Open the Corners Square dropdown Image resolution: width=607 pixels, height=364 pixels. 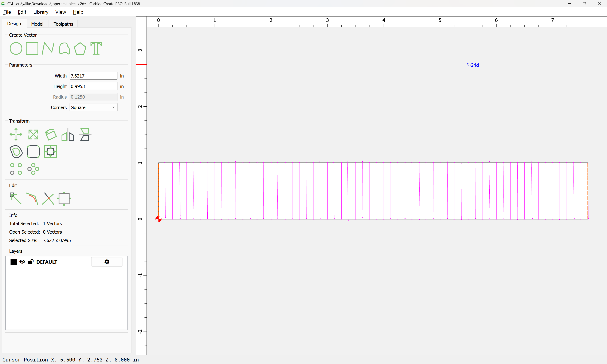tap(93, 107)
